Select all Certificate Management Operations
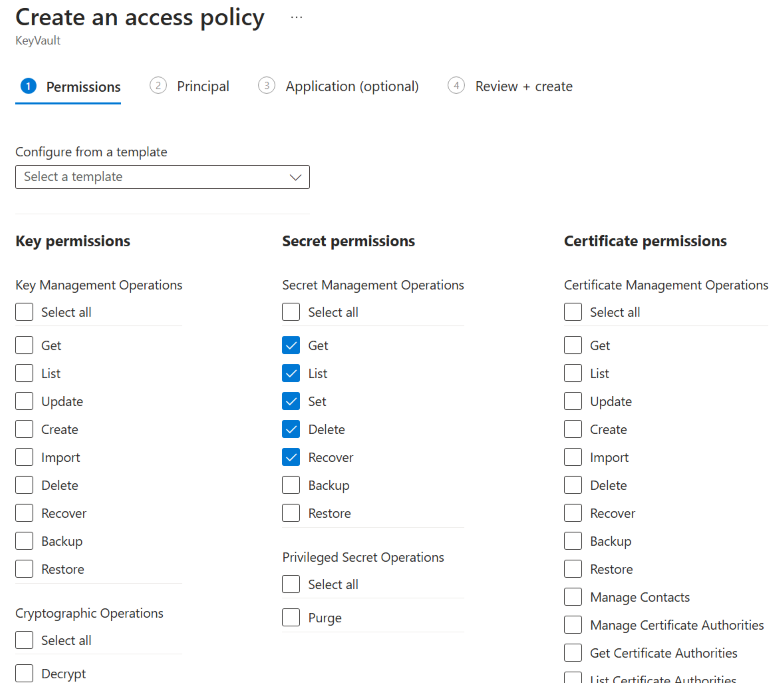Screen dimensions: 769x683 [x=573, y=312]
